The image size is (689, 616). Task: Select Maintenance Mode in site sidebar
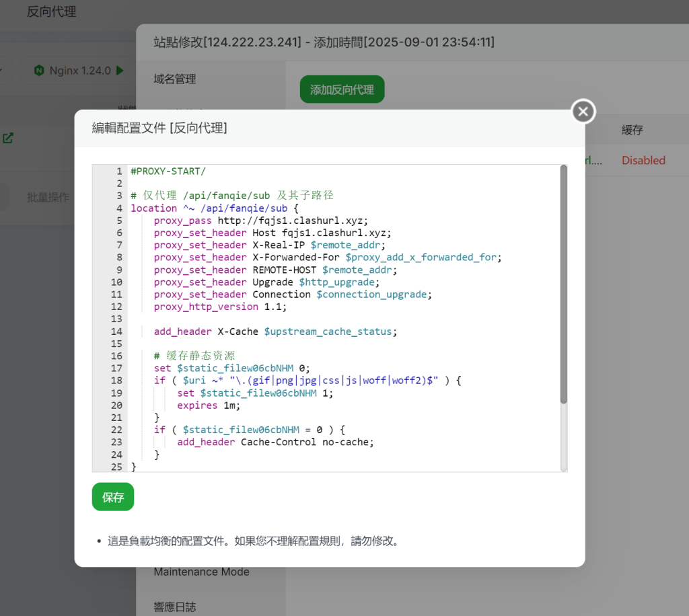[201, 572]
